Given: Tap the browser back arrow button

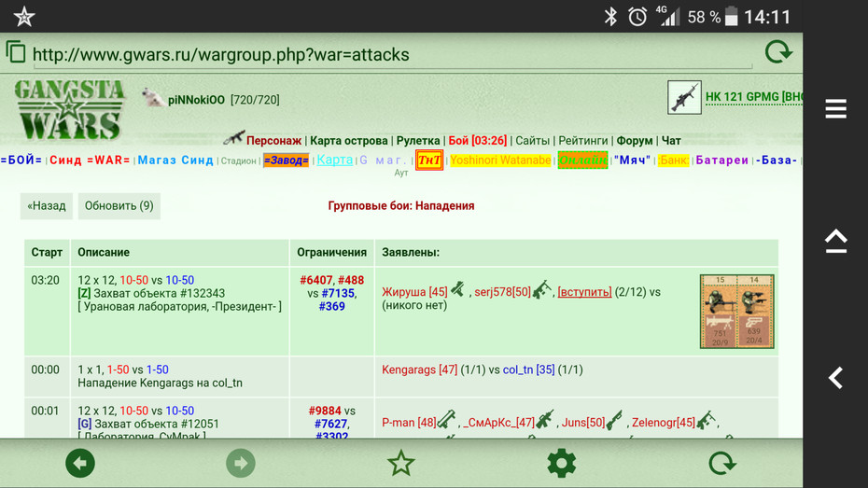Looking at the screenshot, I should pyautogui.click(x=80, y=463).
